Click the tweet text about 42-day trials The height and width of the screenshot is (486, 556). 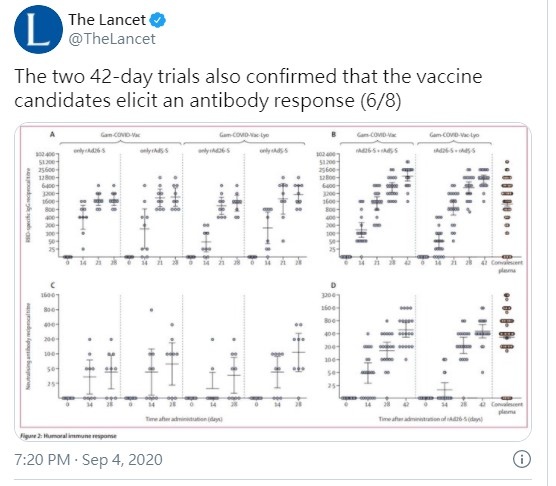point(248,88)
